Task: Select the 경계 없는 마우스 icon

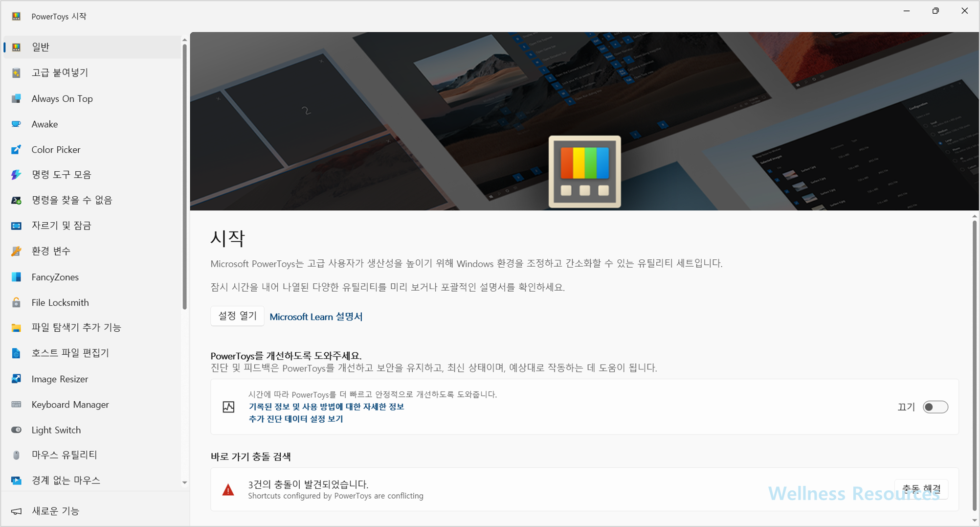Action: 16,481
